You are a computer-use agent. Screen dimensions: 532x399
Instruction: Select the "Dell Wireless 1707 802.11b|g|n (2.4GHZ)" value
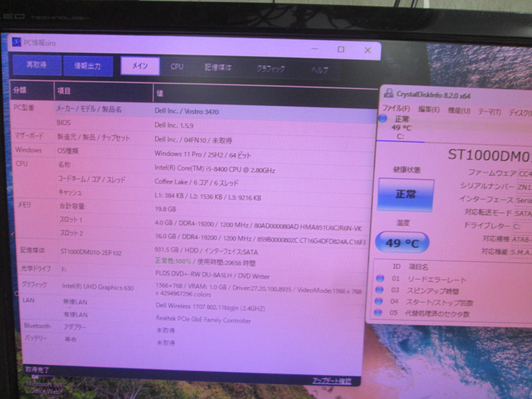[x=210, y=307]
